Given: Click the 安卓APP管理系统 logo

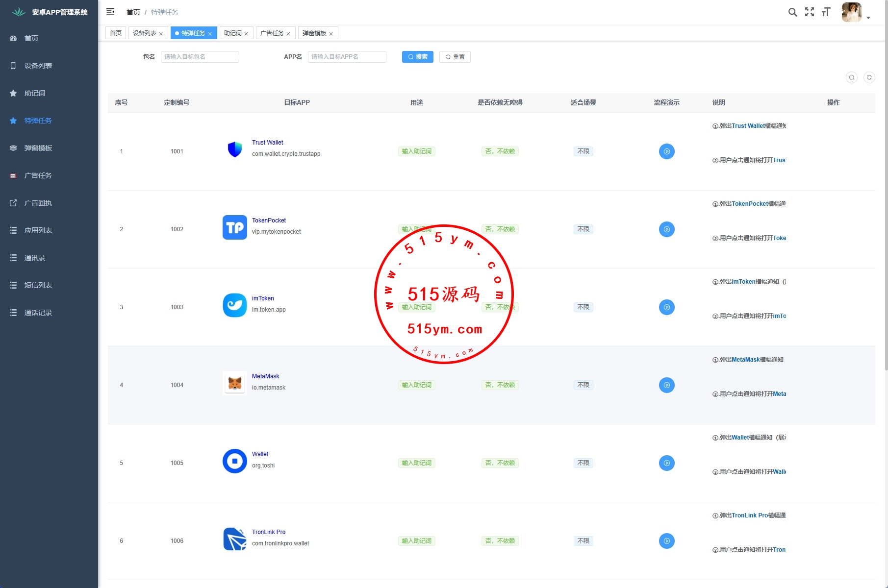Looking at the screenshot, I should pyautogui.click(x=49, y=12).
